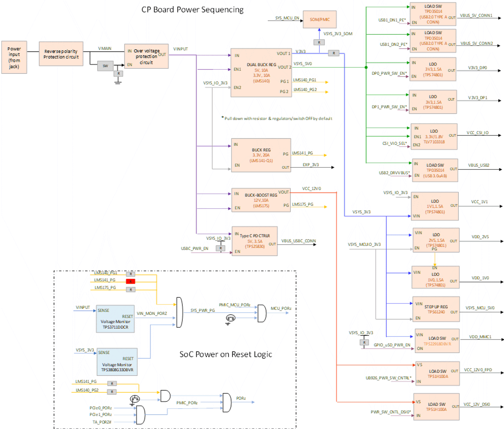Image resolution: width=504 pixels, height=429 pixels.
Task: Click the CSI_VIO_SEL* signal label
Action: pyautogui.click(x=394, y=144)
